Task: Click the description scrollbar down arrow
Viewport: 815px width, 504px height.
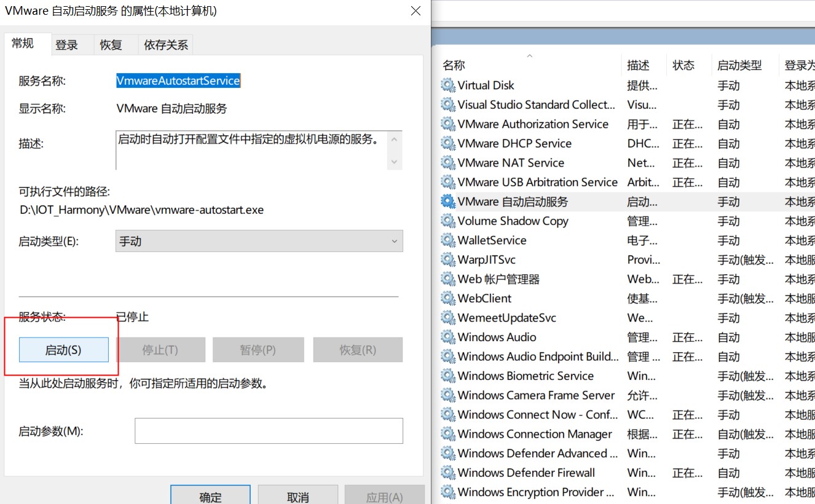Action: click(x=395, y=162)
